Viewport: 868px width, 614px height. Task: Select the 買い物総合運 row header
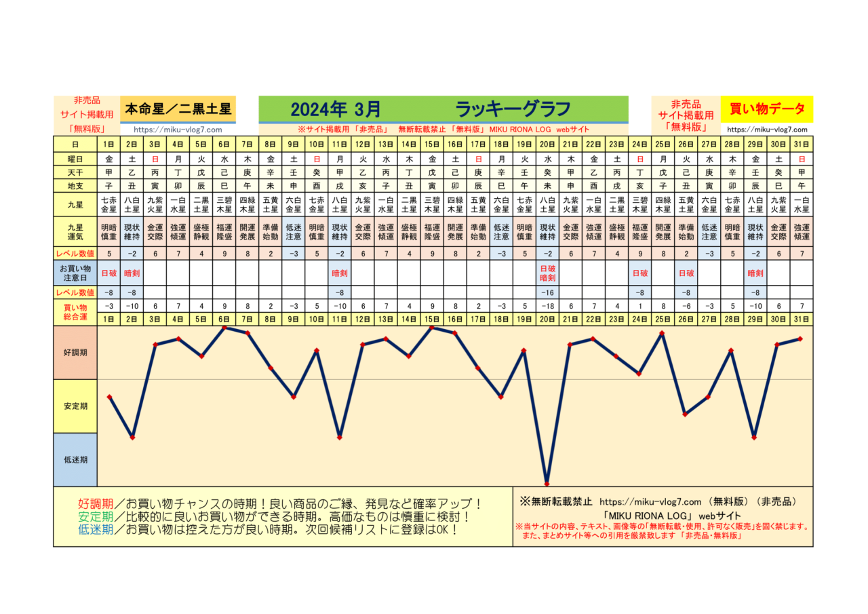pyautogui.click(x=75, y=311)
